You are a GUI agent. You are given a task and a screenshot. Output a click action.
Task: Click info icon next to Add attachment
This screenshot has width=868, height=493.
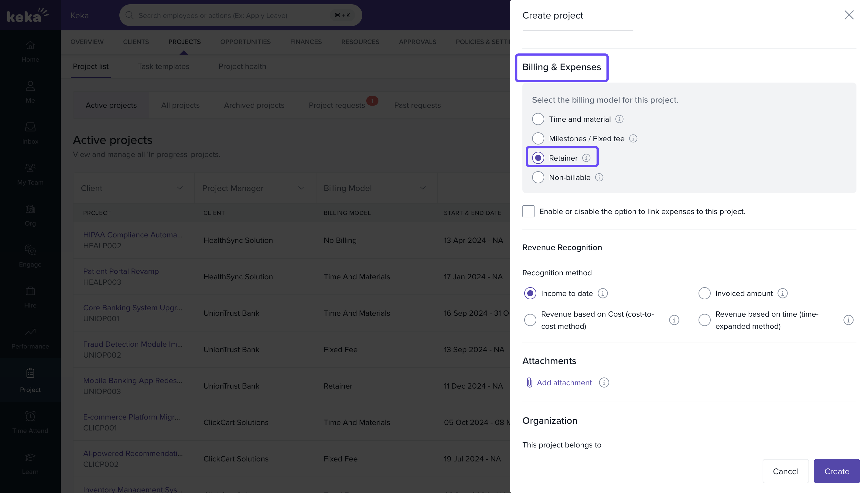(604, 382)
